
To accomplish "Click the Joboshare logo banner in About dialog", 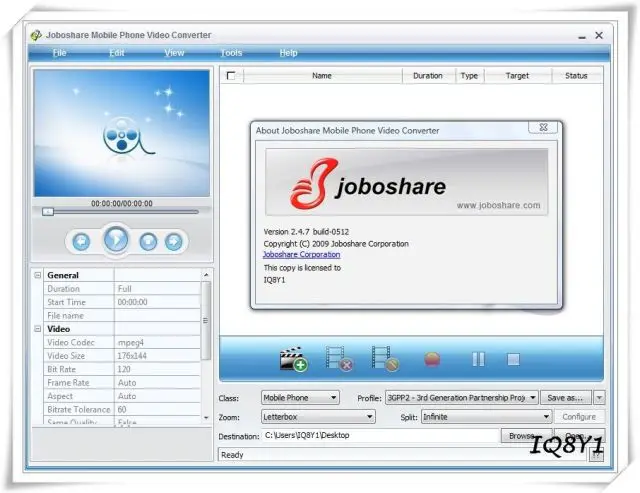I will coord(407,182).
